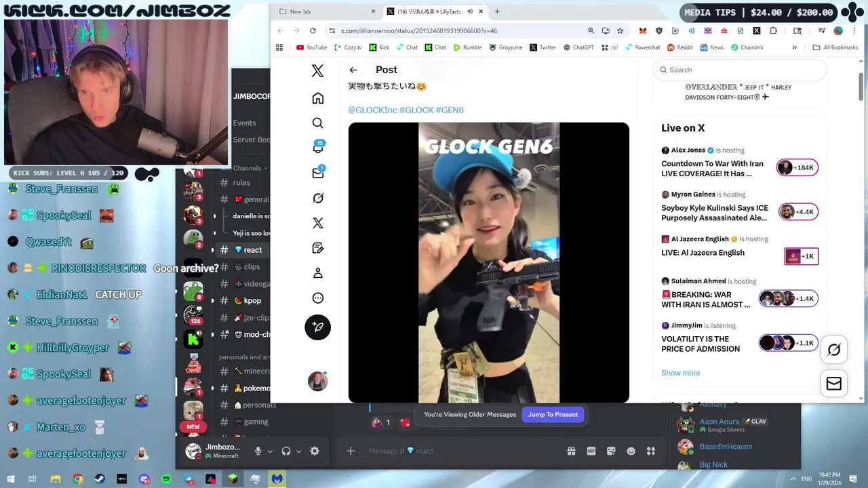The height and width of the screenshot is (488, 868).
Task: Switch to the New Tab browser tab
Action: coord(326,12)
